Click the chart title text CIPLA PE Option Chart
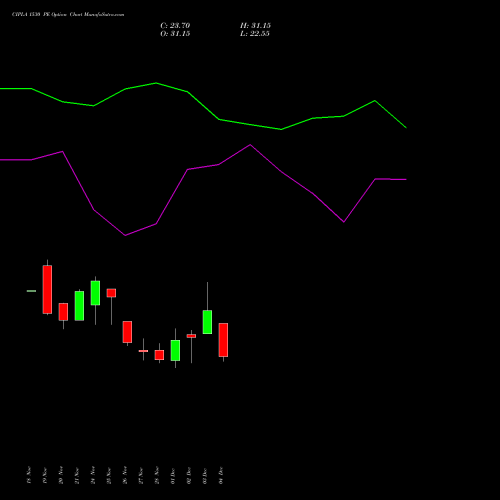Image resolution: width=500 pixels, height=500 pixels. tap(68, 15)
